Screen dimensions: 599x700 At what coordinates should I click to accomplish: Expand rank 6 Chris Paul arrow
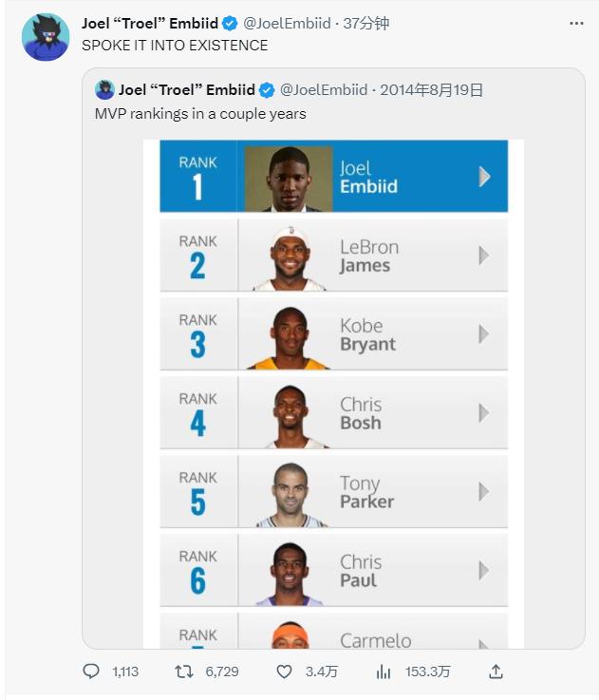[484, 571]
